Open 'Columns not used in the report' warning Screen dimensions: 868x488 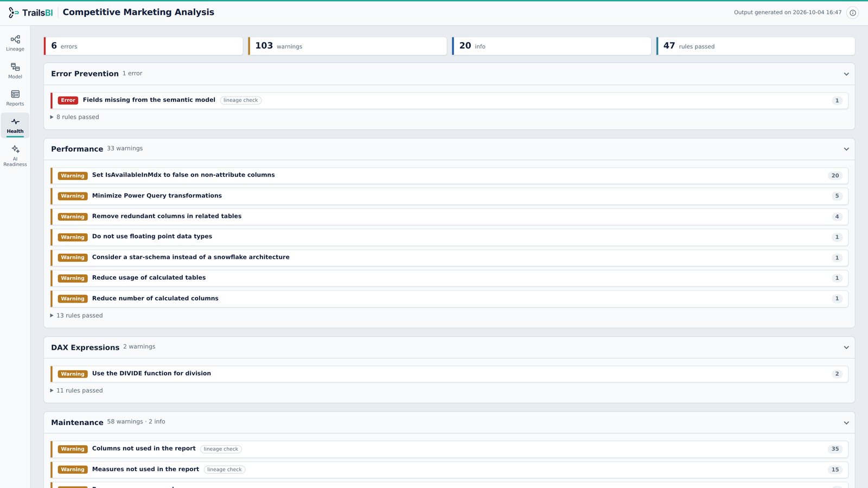pos(449,449)
